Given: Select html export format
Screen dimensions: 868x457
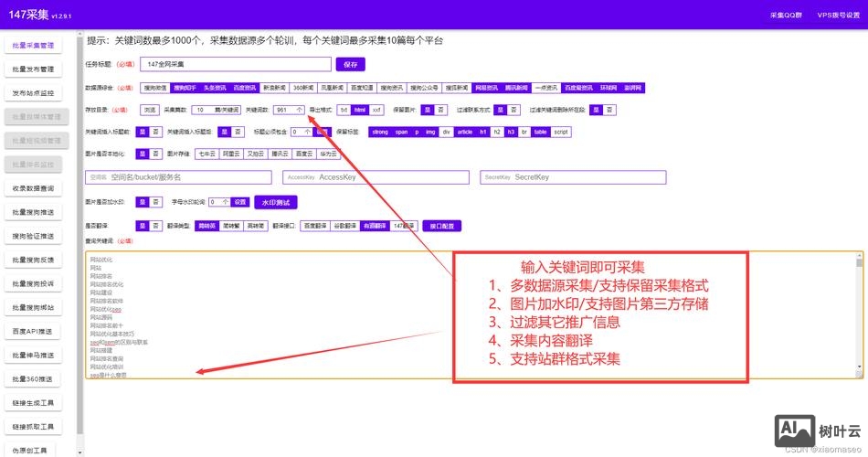Looking at the screenshot, I should (360, 110).
